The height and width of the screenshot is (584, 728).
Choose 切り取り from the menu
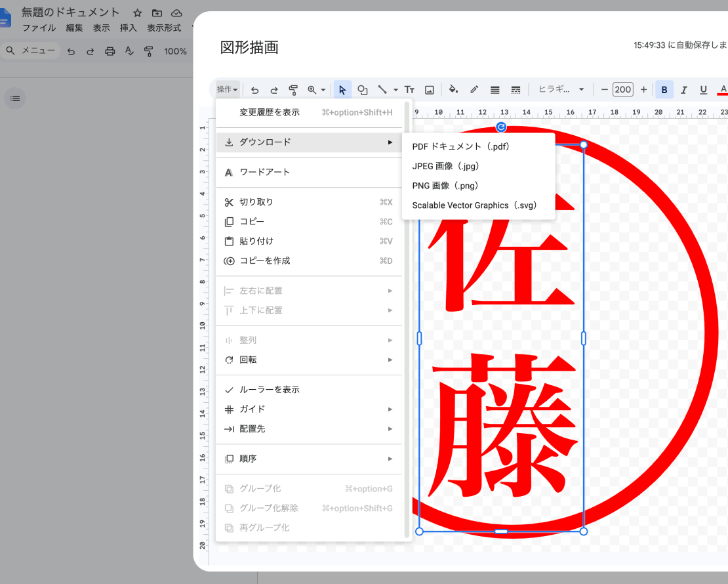point(309,202)
